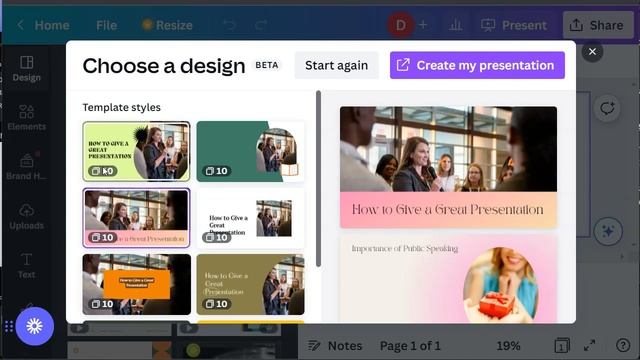
Task: Open the Notes panel
Action: point(335,346)
